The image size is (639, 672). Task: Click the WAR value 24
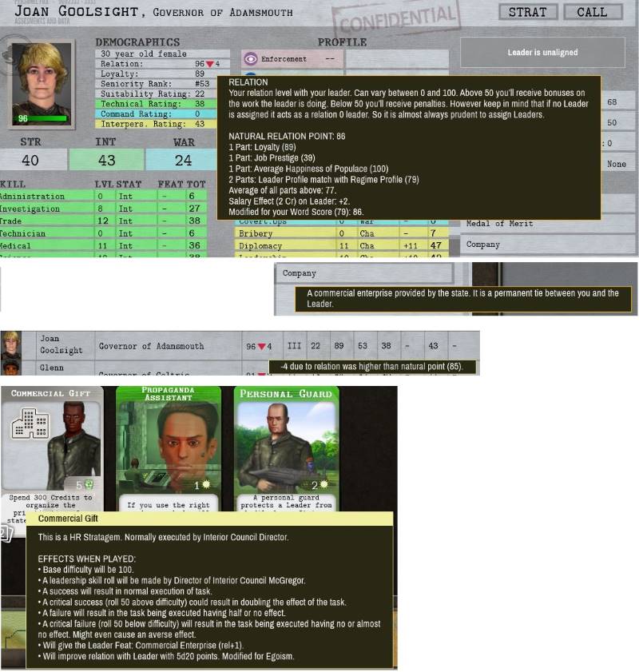(x=183, y=161)
